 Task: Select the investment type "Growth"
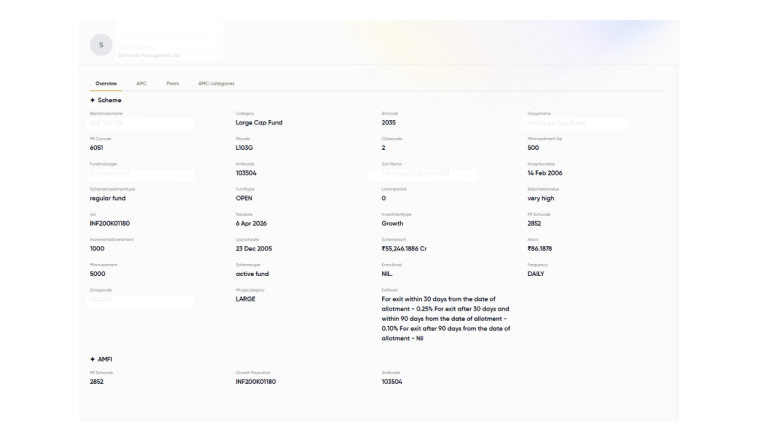click(x=392, y=223)
